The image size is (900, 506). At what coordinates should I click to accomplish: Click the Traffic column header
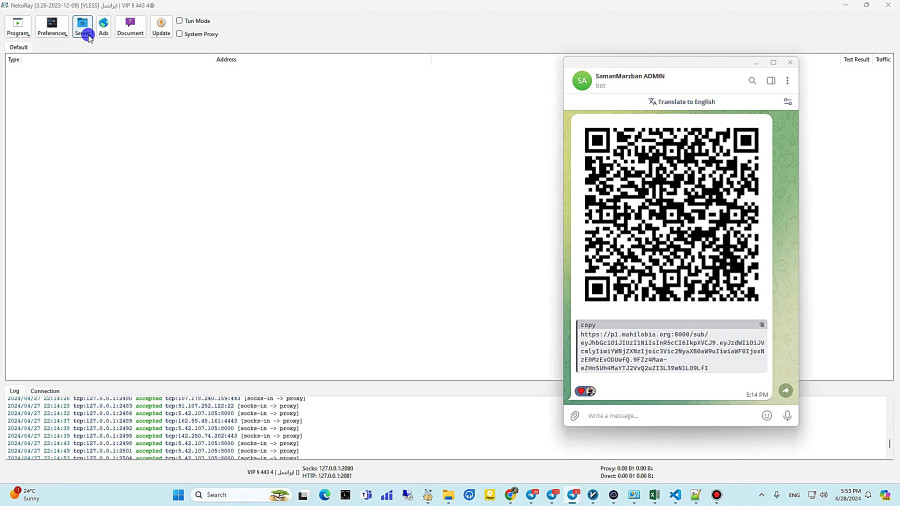click(883, 60)
